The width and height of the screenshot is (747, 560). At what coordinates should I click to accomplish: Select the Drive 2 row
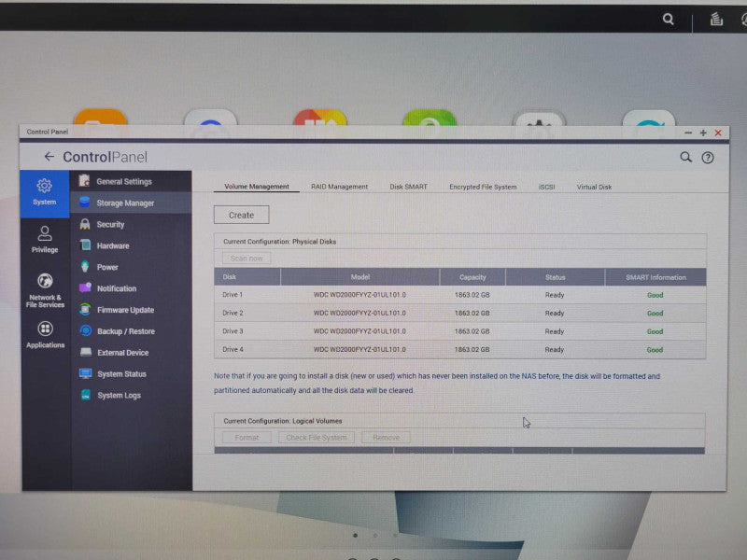(460, 313)
